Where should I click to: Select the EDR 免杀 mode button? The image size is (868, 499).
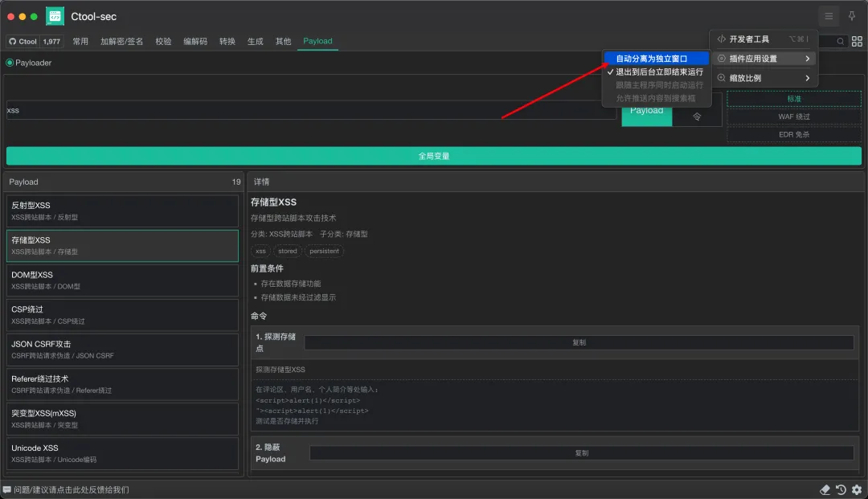pos(794,134)
